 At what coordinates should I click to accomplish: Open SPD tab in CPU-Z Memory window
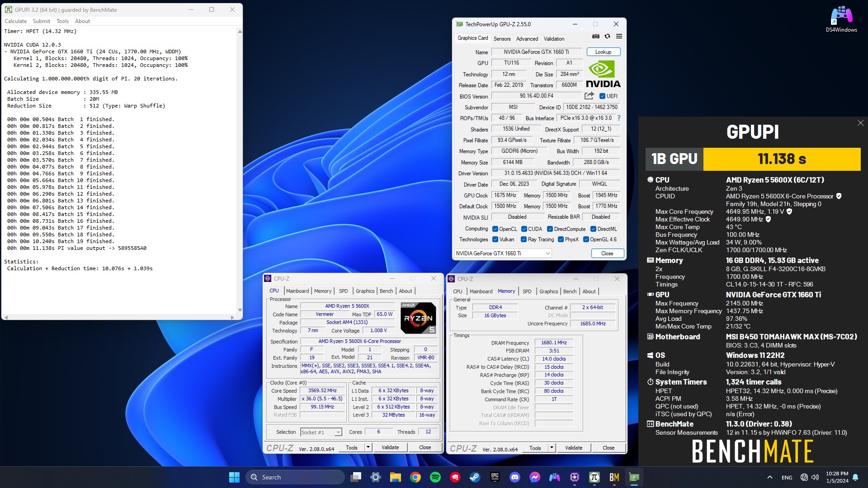coord(527,291)
